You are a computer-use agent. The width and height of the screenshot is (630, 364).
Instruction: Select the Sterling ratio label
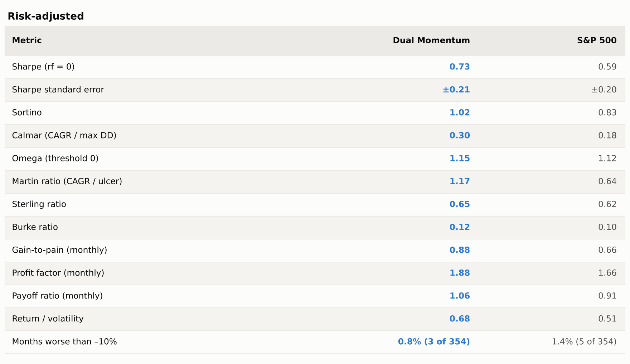[39, 204]
